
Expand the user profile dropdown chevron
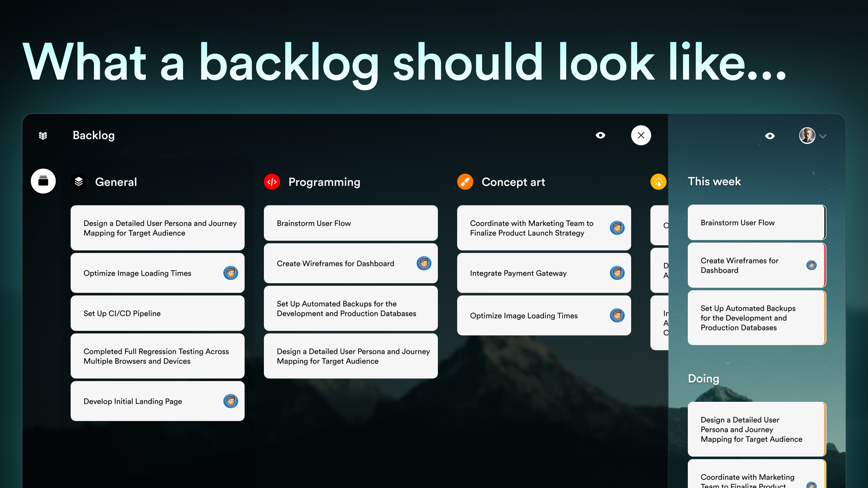(x=823, y=136)
